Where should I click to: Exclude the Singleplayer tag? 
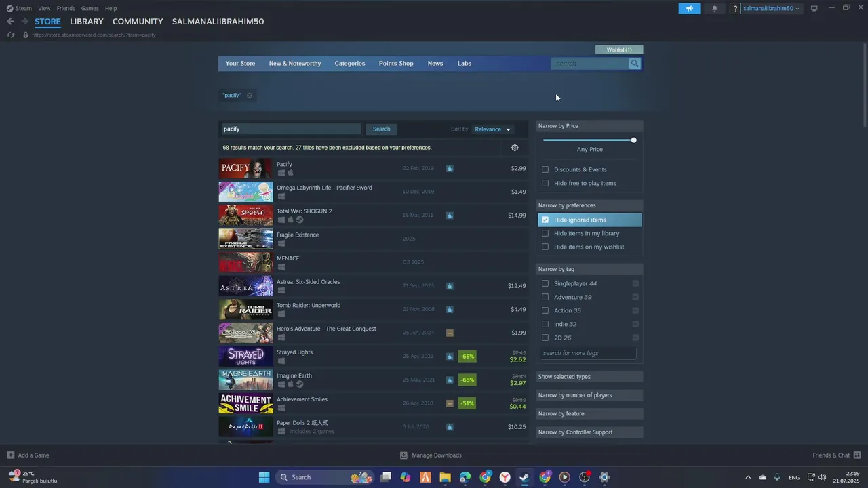tap(635, 283)
